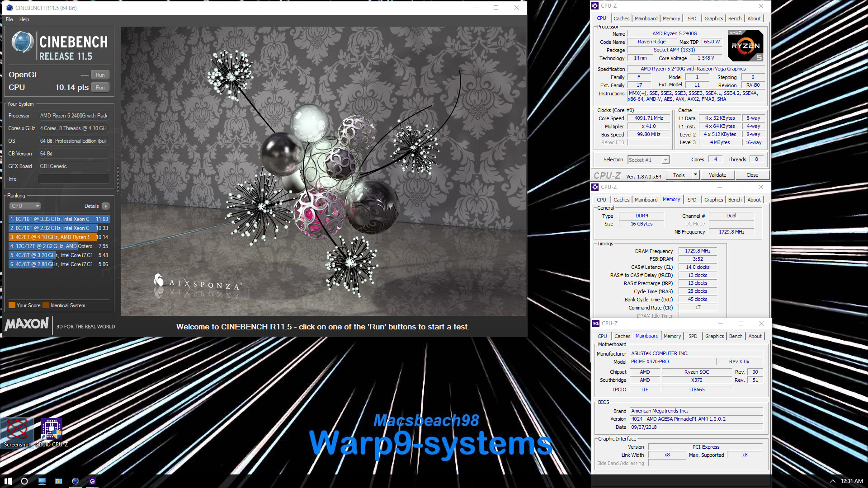Switch to SPD tab in middle CPU-Z window
The height and width of the screenshot is (488, 868).
click(x=692, y=200)
